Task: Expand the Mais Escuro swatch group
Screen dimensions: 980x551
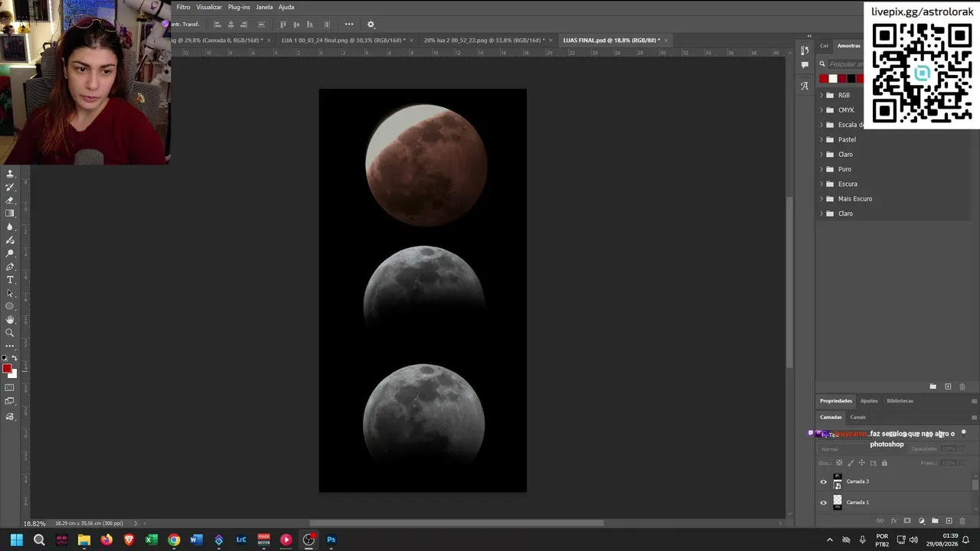Action: [822, 199]
